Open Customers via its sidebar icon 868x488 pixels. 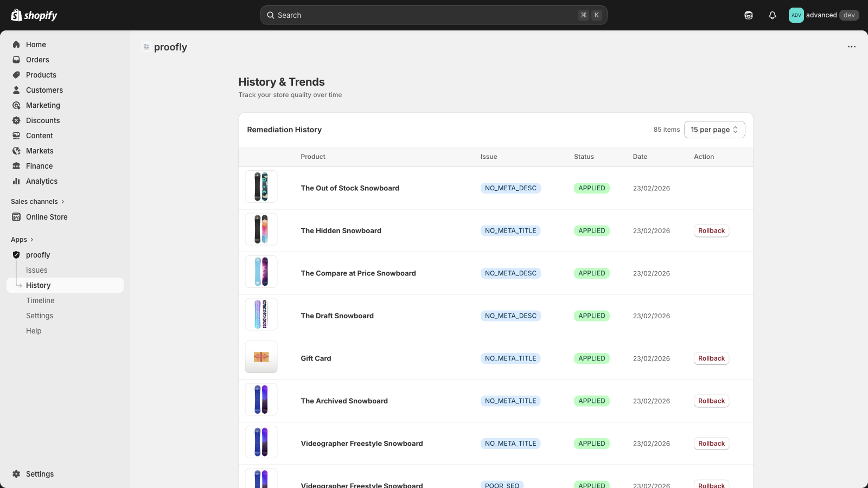click(17, 90)
